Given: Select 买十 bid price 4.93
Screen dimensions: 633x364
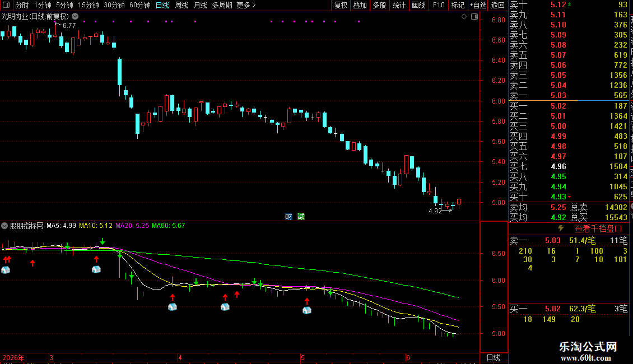Looking at the screenshot, I should tap(558, 197).
